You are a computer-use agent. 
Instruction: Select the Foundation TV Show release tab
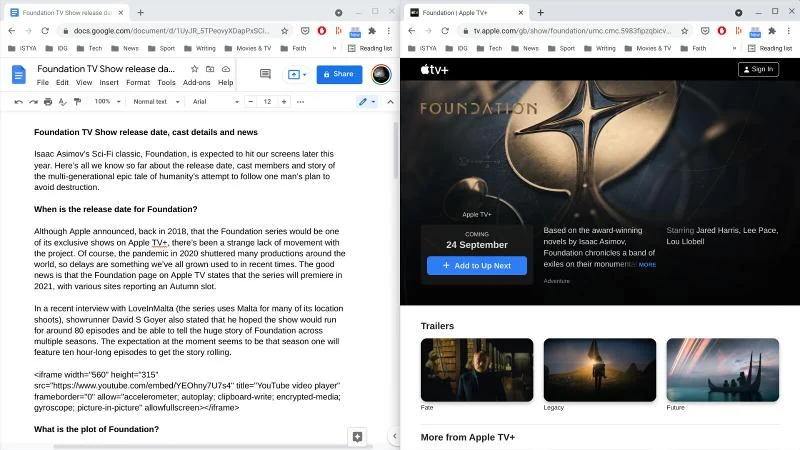[x=67, y=12]
